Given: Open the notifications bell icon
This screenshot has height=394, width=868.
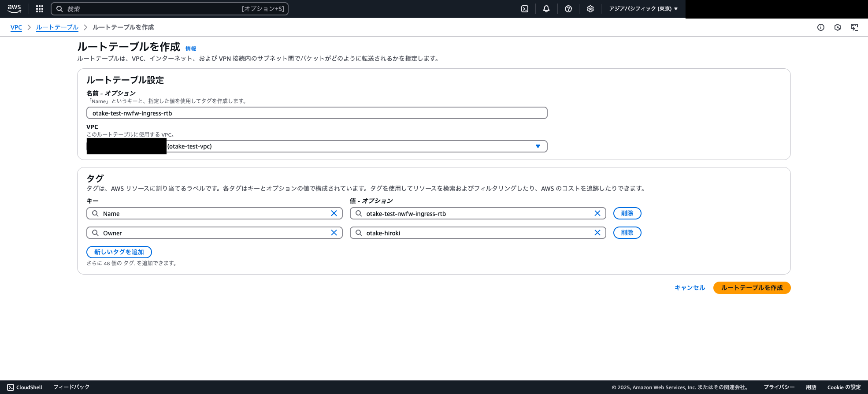Looking at the screenshot, I should click(546, 9).
